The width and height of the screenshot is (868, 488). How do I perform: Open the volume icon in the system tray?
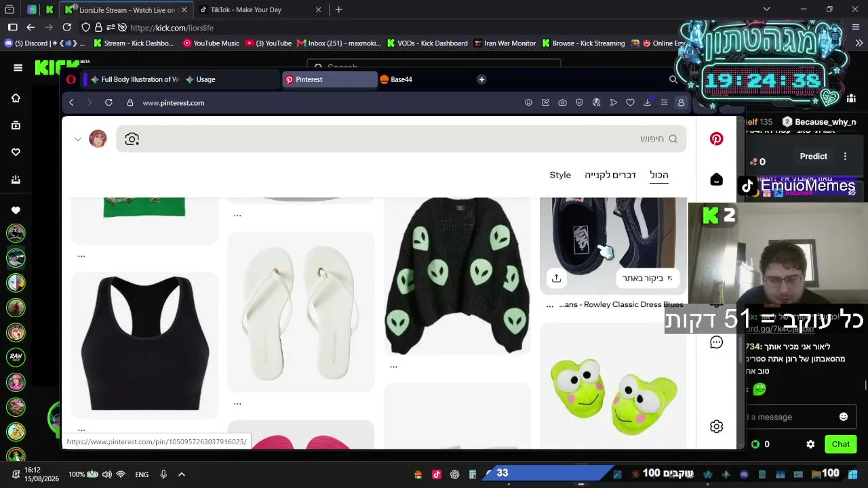107,474
